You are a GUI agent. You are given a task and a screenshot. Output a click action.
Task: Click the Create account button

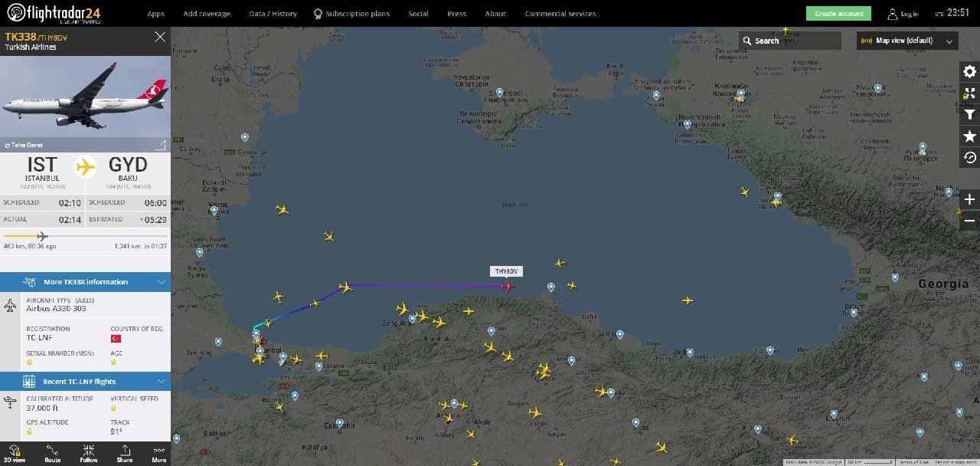838,13
